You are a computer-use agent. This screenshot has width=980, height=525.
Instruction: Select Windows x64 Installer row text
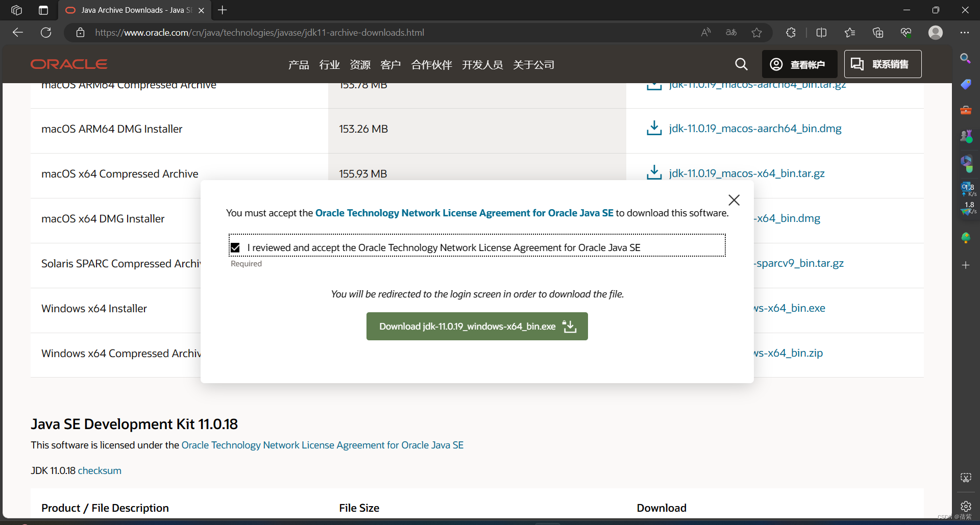94,309
